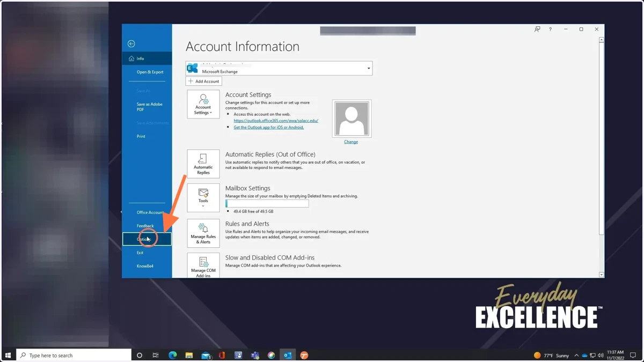The height and width of the screenshot is (362, 644).
Task: Click the scrollbar up arrow
Action: (x=601, y=40)
